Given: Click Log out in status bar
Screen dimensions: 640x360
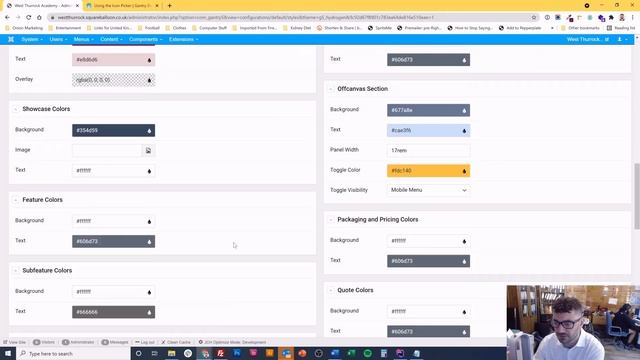Looking at the screenshot, I should click(144, 342).
